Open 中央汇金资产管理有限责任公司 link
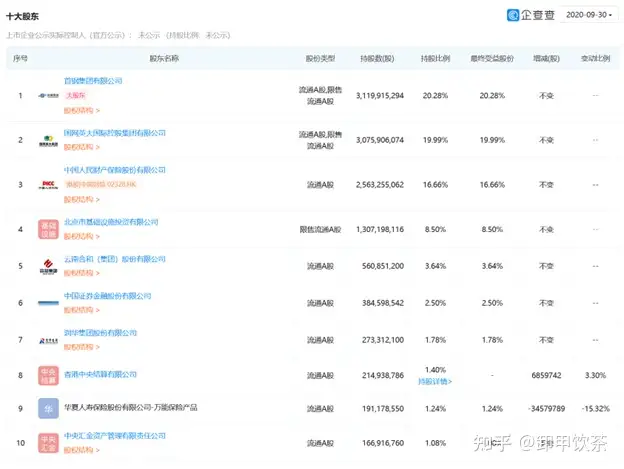 click(x=115, y=436)
